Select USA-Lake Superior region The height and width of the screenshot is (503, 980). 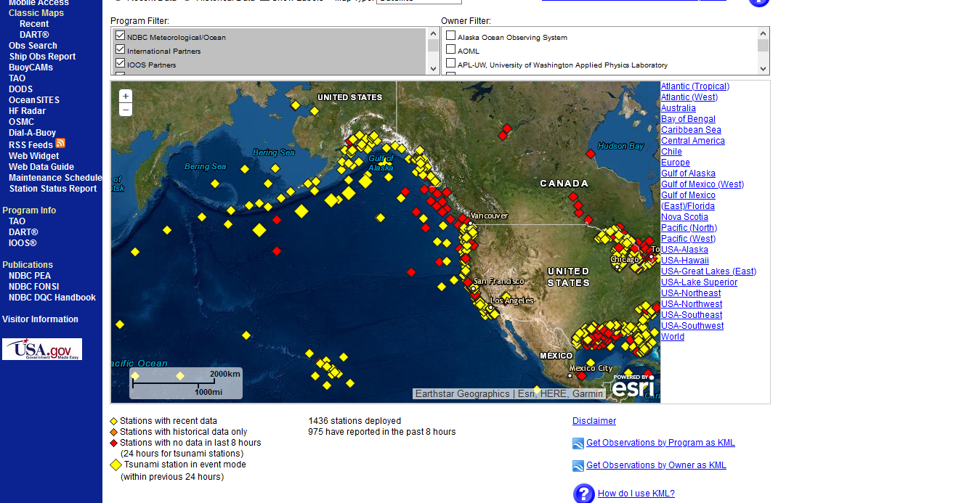[x=699, y=282]
